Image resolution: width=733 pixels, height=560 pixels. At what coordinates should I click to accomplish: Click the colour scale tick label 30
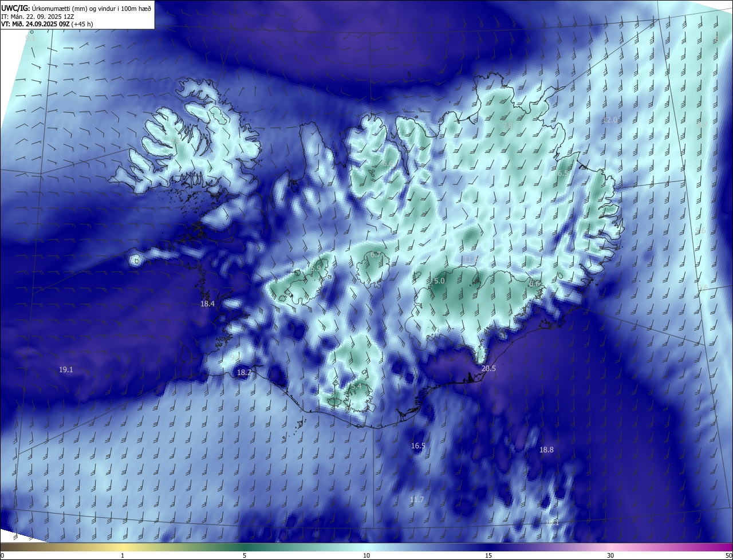(610, 555)
